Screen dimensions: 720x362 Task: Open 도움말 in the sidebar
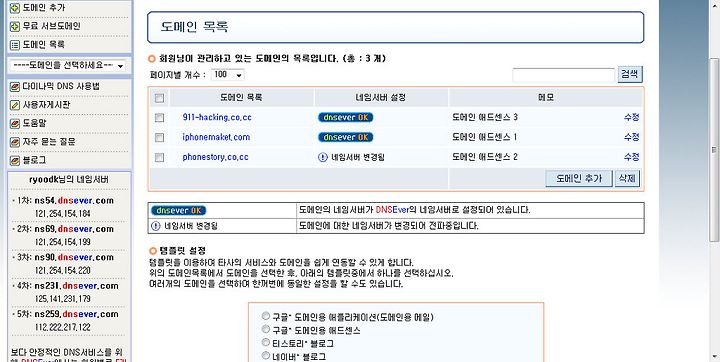pos(34,123)
